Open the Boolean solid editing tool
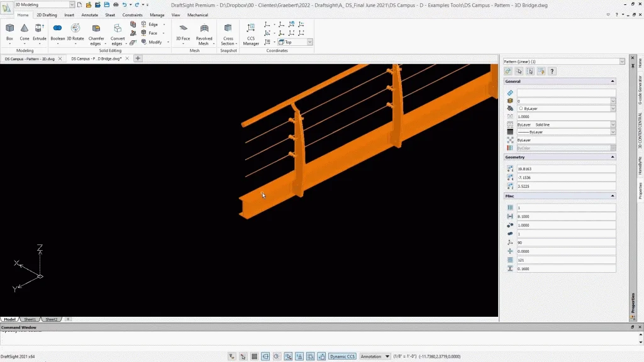 tap(57, 31)
